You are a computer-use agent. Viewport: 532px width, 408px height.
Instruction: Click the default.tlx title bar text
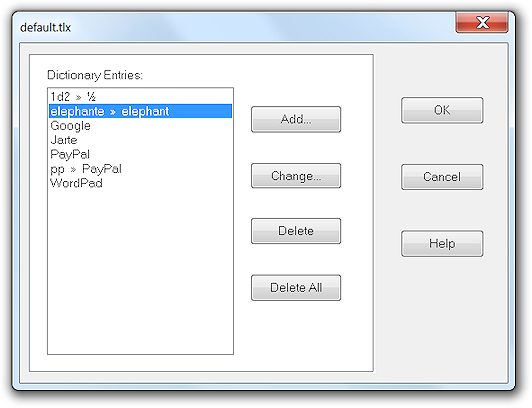click(45, 27)
